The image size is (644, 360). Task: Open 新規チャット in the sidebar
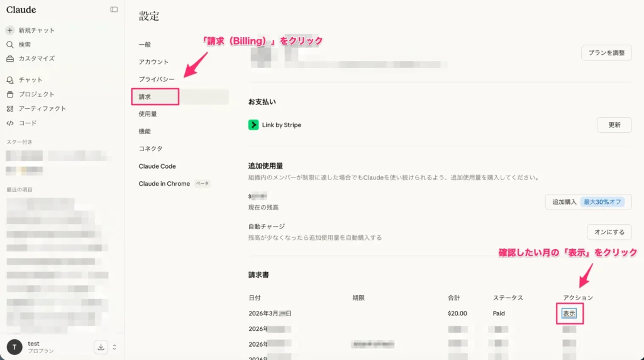coord(36,30)
